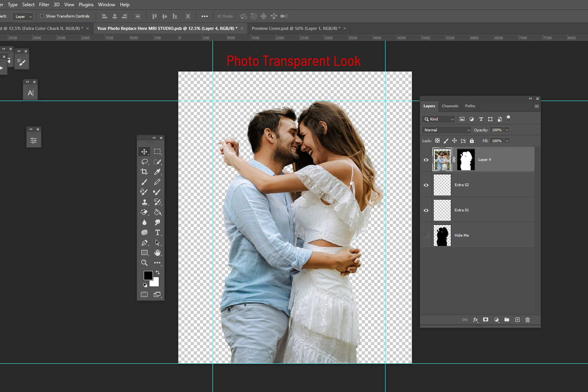The width and height of the screenshot is (588, 392).
Task: Select Layer 4 mask thumbnail
Action: [466, 160]
